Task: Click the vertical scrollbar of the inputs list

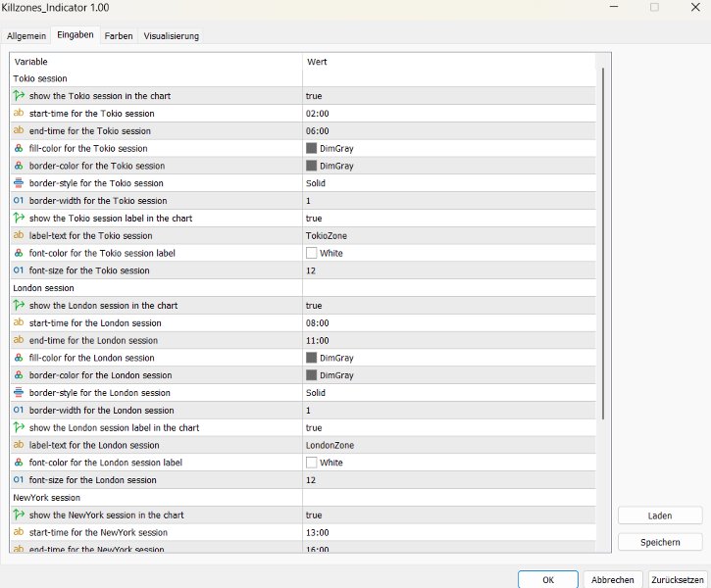Action: 603,244
